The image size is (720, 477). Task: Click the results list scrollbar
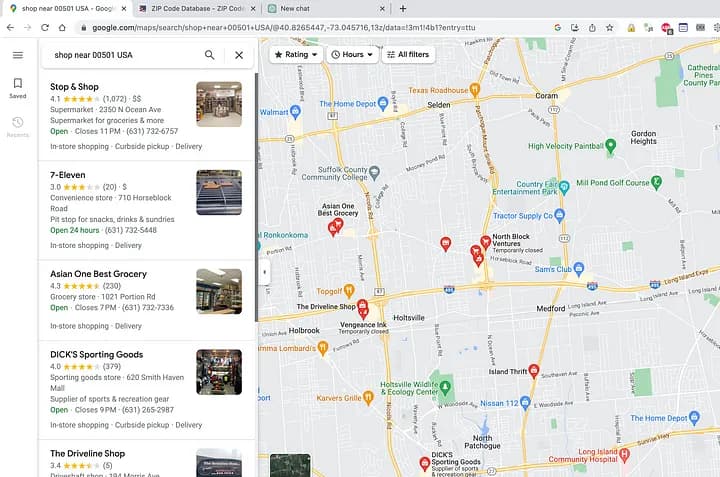pyautogui.click(x=256, y=197)
